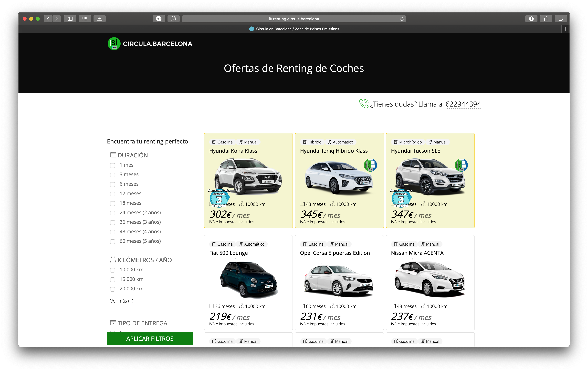Go back with Safari's back arrow
Viewport: 588px width, 371px height.
[48, 19]
